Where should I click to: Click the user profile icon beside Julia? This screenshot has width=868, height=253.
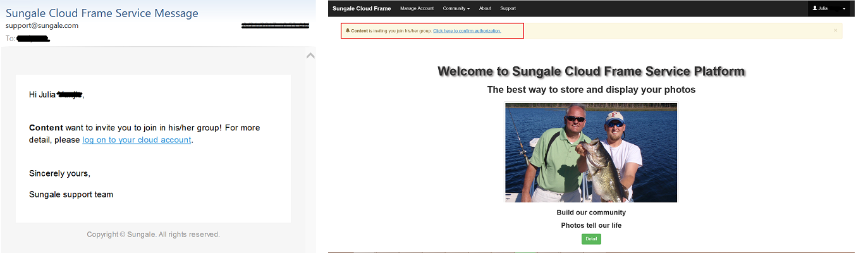click(815, 8)
